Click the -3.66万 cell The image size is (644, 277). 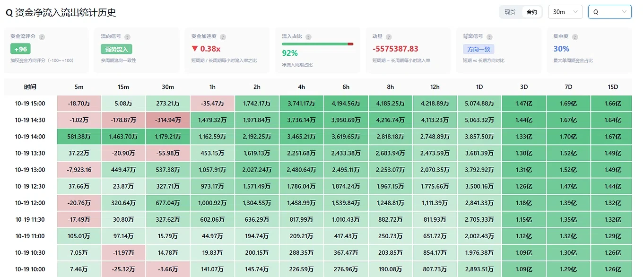tap(168, 269)
